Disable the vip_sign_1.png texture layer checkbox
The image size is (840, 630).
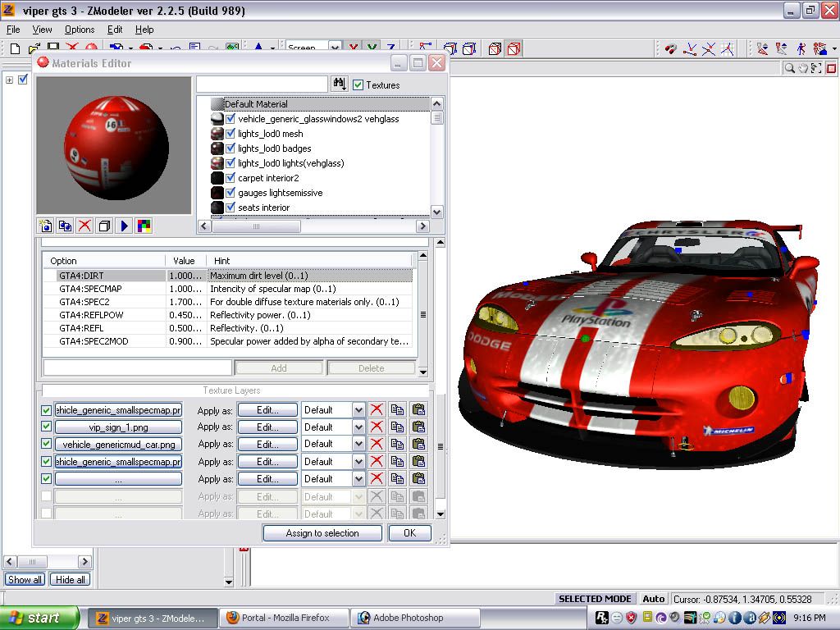point(46,427)
